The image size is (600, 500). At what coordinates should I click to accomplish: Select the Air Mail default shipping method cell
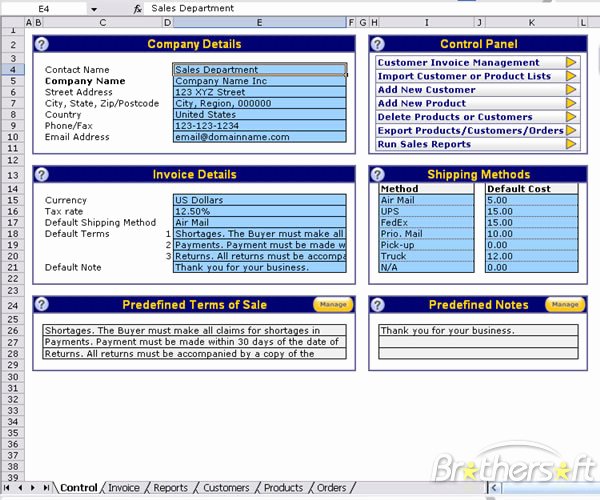[x=260, y=222]
